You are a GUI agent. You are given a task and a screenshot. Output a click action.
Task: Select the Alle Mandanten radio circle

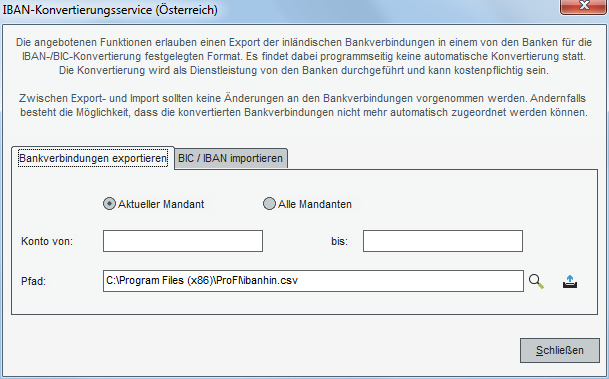pos(269,203)
